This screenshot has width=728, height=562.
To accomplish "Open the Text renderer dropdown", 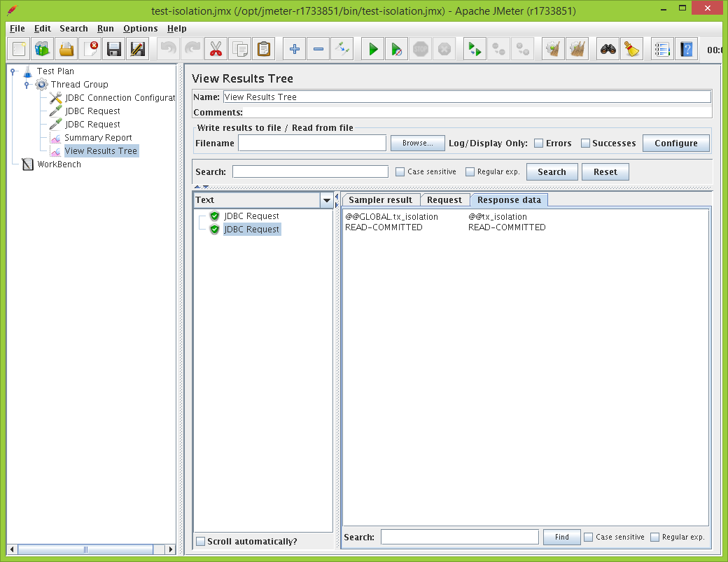I will coord(326,200).
